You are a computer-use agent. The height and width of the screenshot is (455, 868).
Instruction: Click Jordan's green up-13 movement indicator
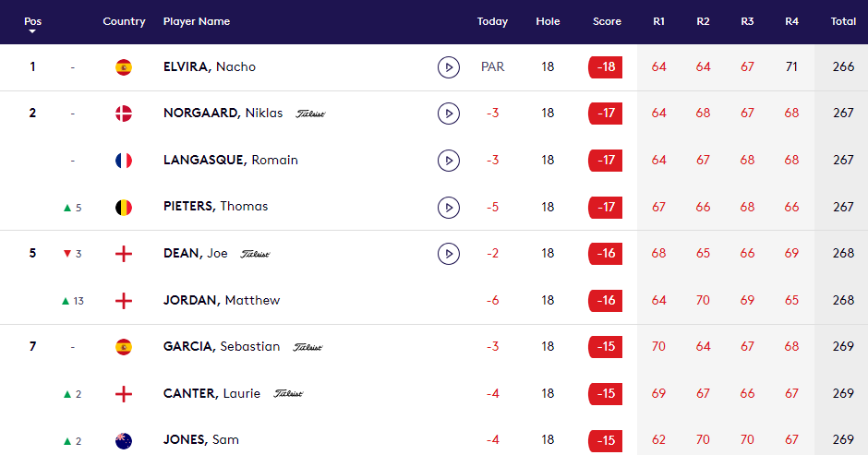72,301
